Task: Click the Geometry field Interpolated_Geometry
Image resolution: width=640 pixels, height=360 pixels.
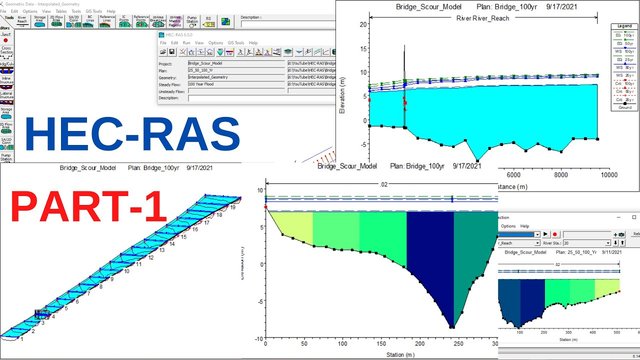Action: [236, 78]
